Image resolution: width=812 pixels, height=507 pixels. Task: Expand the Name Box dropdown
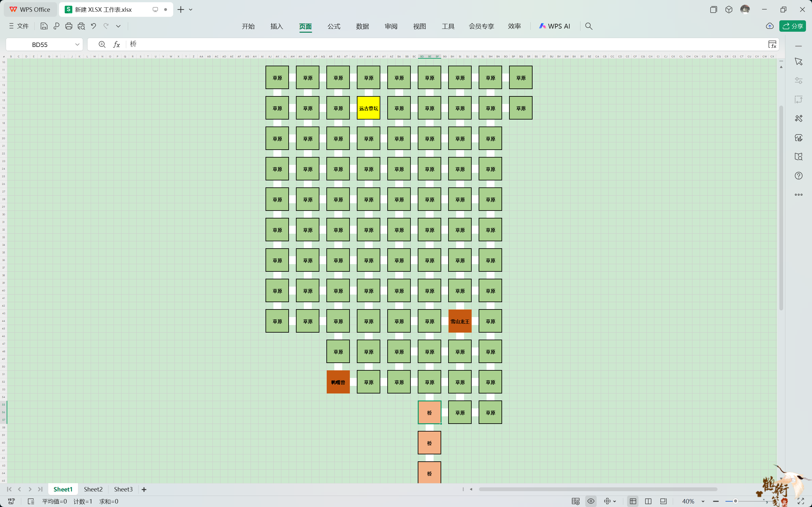tap(77, 44)
